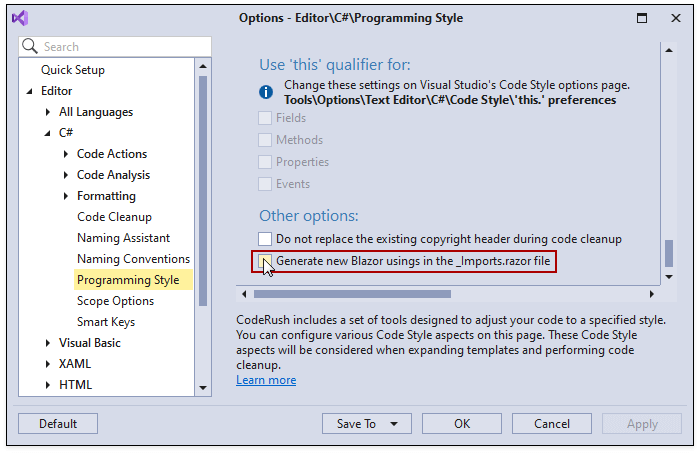Expand the Code Actions tree node
The width and height of the screenshot is (700, 454).
pyautogui.click(x=66, y=154)
